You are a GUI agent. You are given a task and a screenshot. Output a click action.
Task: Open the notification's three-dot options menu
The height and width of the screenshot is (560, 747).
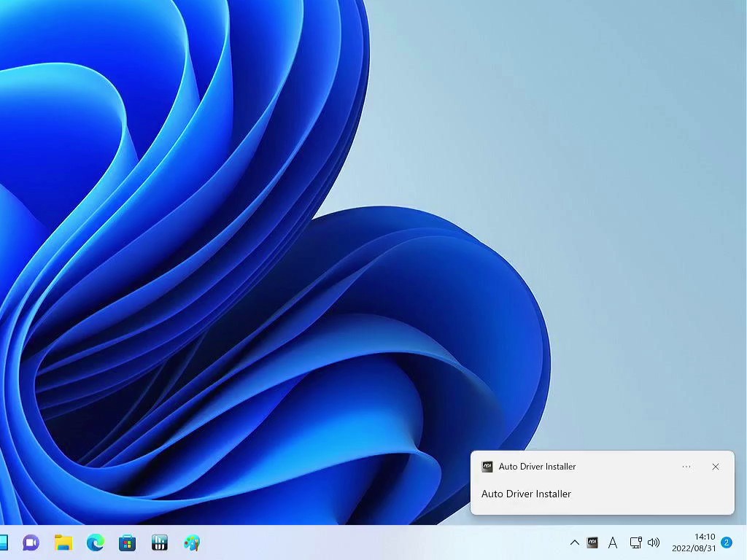pos(686,467)
